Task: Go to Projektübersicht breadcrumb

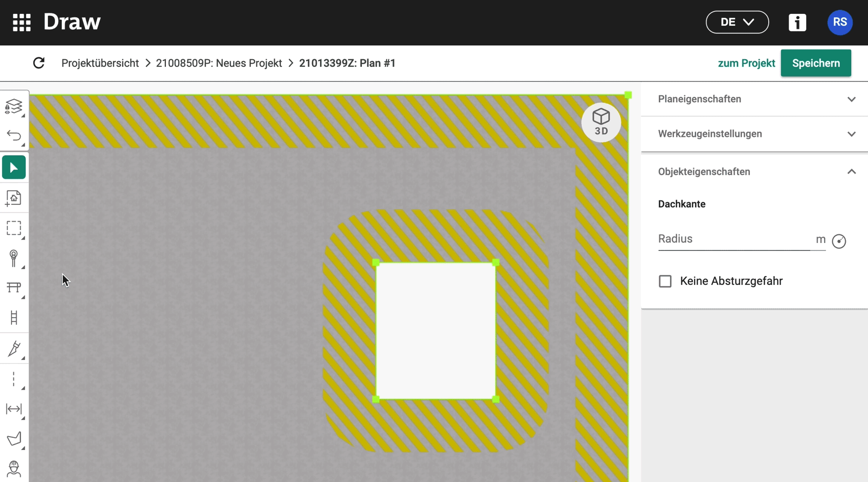Action: [100, 63]
